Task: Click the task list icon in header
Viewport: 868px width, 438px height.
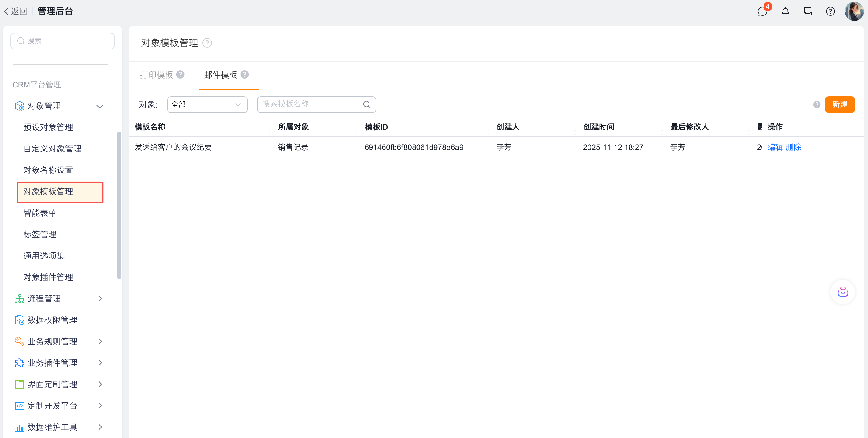Action: tap(808, 11)
